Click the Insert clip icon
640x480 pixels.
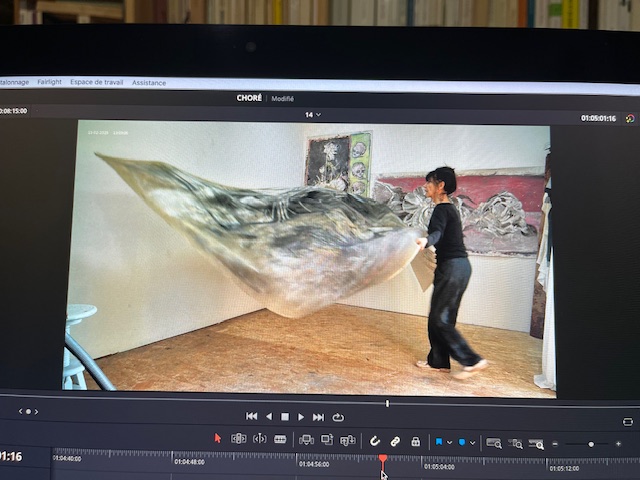pos(306,440)
